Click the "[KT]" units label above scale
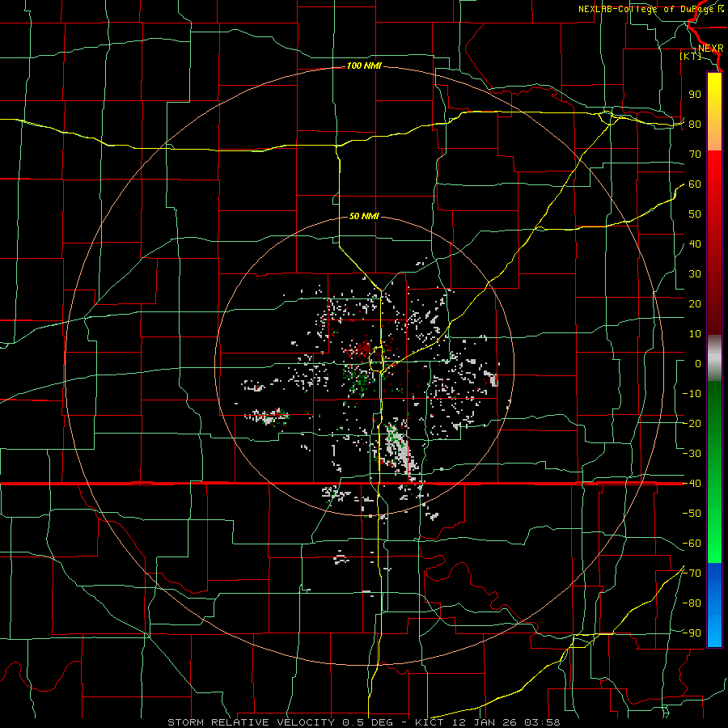This screenshot has height=728, width=728. click(690, 56)
